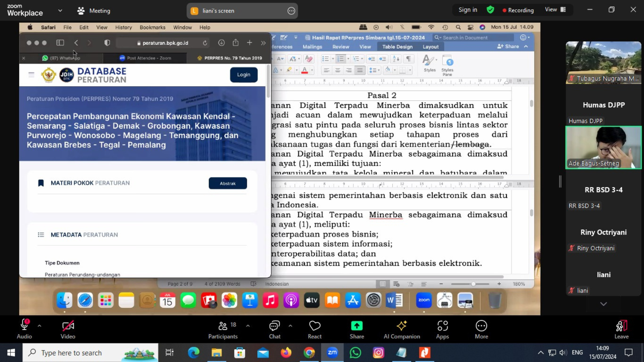This screenshot has height=362, width=644.
Task: Click the Word vertical scrollbar upper pane
Action: [531, 104]
